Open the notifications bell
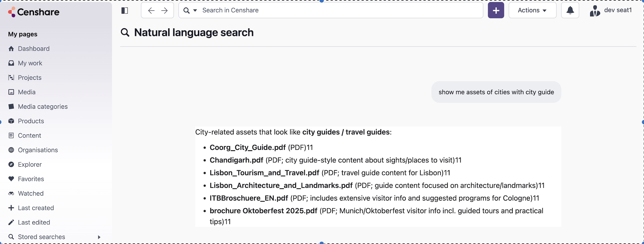Viewport: 644px width, 244px height. point(570,11)
